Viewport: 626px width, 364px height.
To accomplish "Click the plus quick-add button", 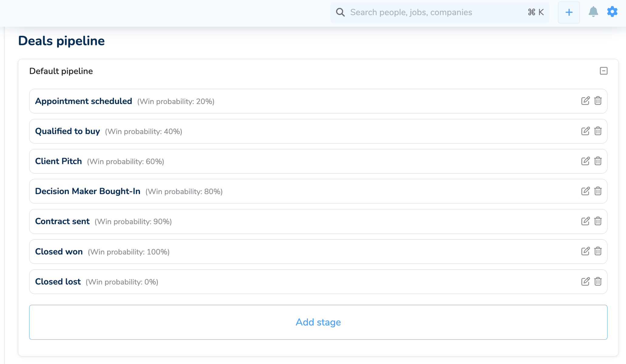I will tap(569, 12).
